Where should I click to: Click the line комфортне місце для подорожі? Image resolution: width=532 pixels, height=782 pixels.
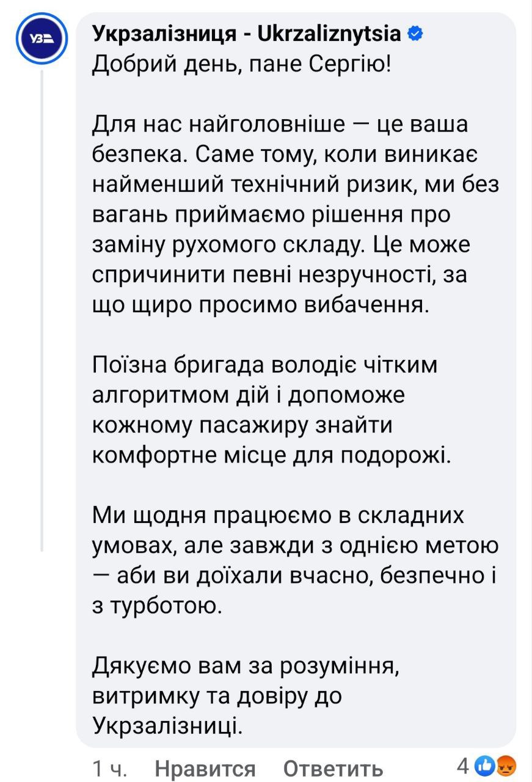[x=271, y=455]
